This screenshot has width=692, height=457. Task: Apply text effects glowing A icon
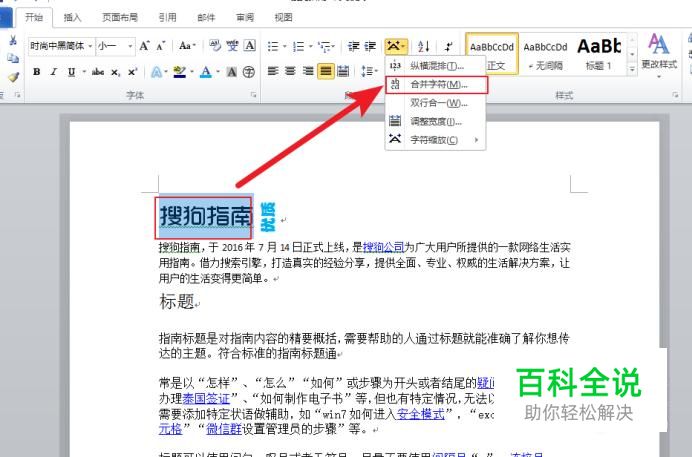pyautogui.click(x=156, y=72)
